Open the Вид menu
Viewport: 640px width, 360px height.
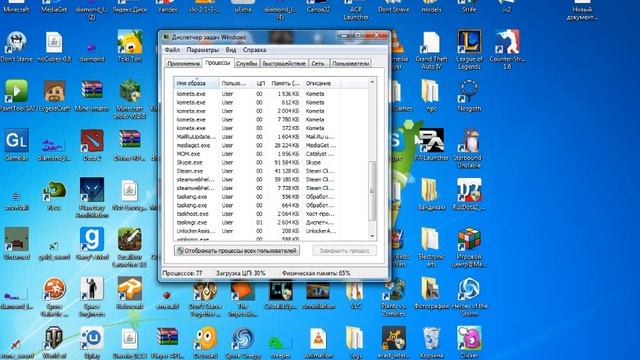(231, 50)
